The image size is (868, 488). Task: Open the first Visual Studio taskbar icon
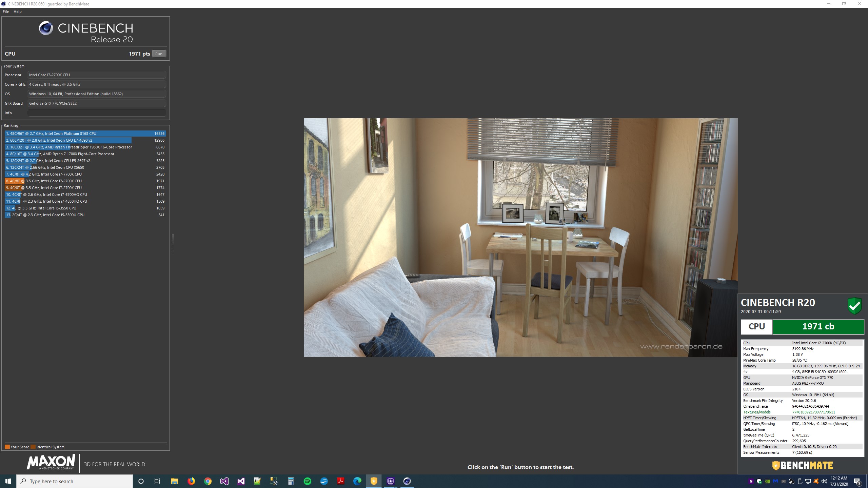224,481
